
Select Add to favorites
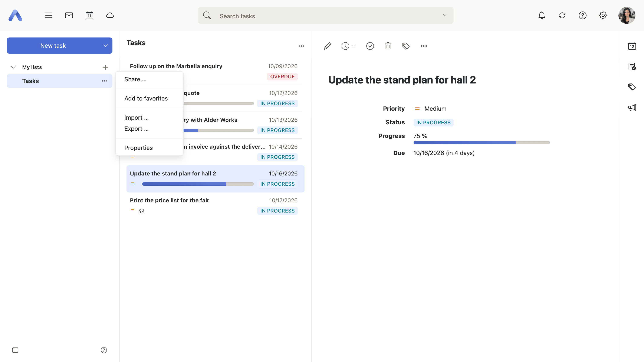click(x=149, y=99)
